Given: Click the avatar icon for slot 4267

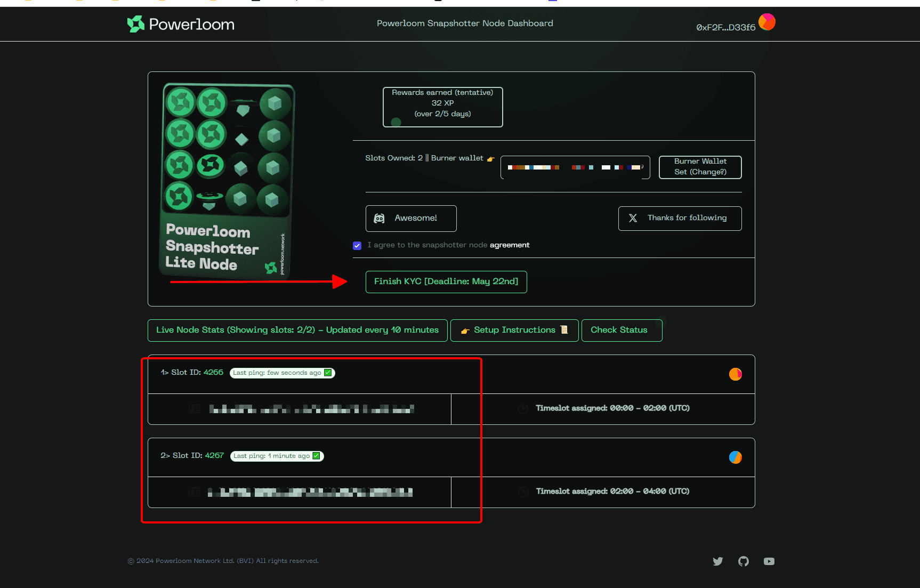Looking at the screenshot, I should click(736, 457).
